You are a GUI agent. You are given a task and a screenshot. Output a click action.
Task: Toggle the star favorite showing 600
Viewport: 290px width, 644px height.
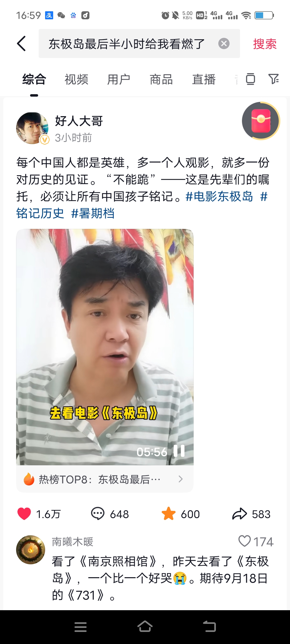[x=168, y=514]
